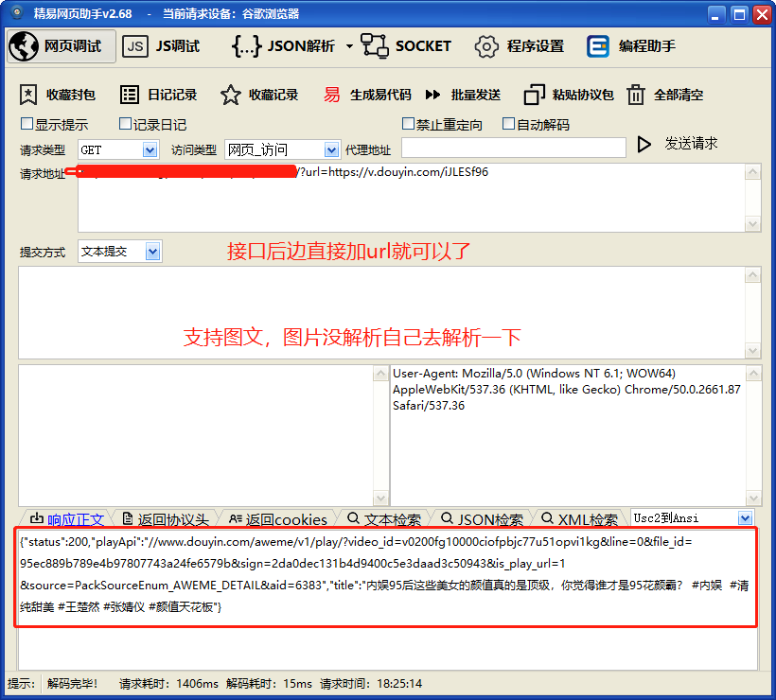
Task: Open the 网页调试 globe tab
Action: (62, 46)
